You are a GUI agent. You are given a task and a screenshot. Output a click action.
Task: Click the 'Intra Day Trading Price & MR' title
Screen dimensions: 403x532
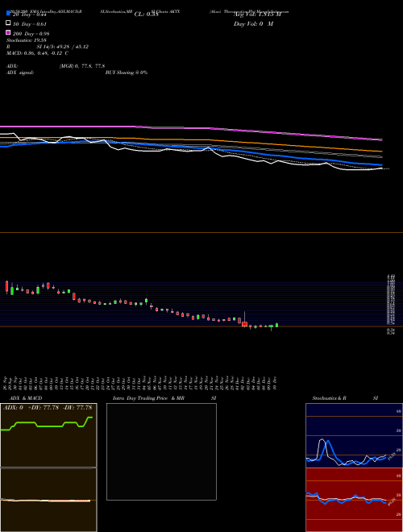click(x=148, y=398)
